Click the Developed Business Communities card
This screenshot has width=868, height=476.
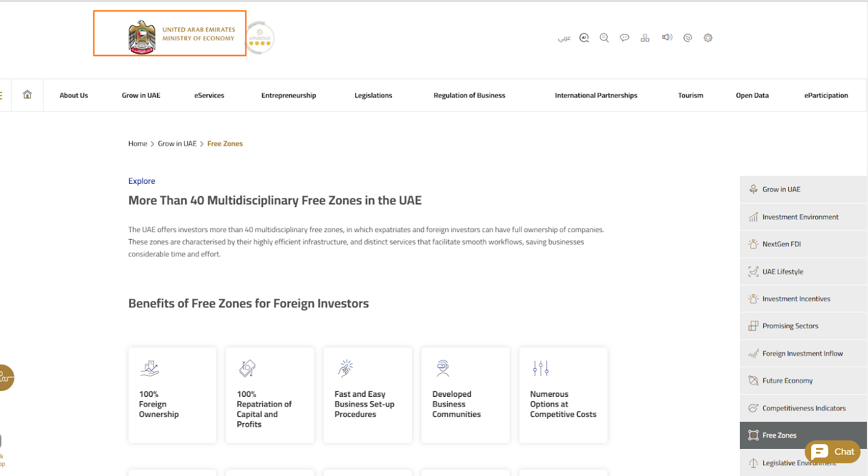coord(465,395)
